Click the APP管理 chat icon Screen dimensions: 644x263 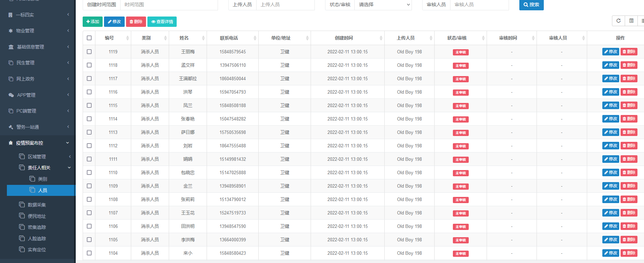tap(11, 95)
